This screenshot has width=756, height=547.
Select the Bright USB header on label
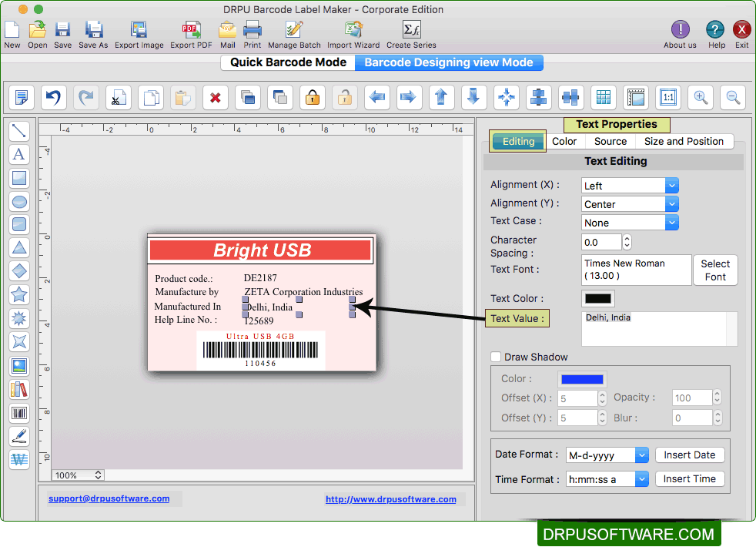(x=260, y=250)
